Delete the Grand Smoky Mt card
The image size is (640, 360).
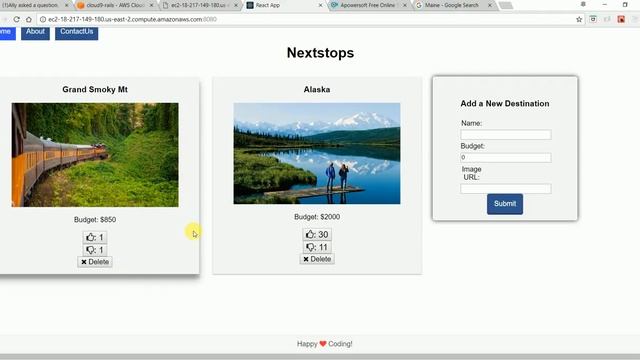(x=95, y=262)
